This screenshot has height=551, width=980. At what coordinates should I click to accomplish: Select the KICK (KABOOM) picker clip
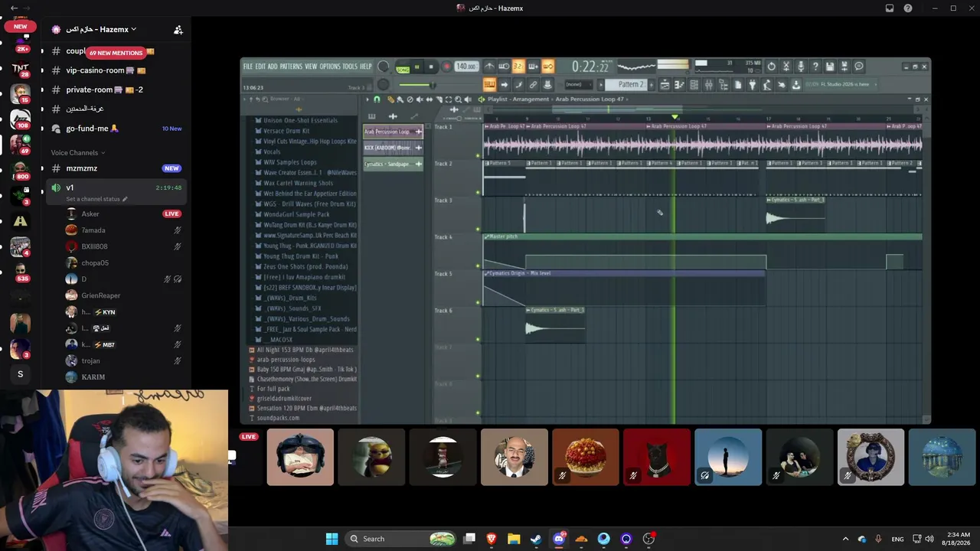pyautogui.click(x=393, y=148)
